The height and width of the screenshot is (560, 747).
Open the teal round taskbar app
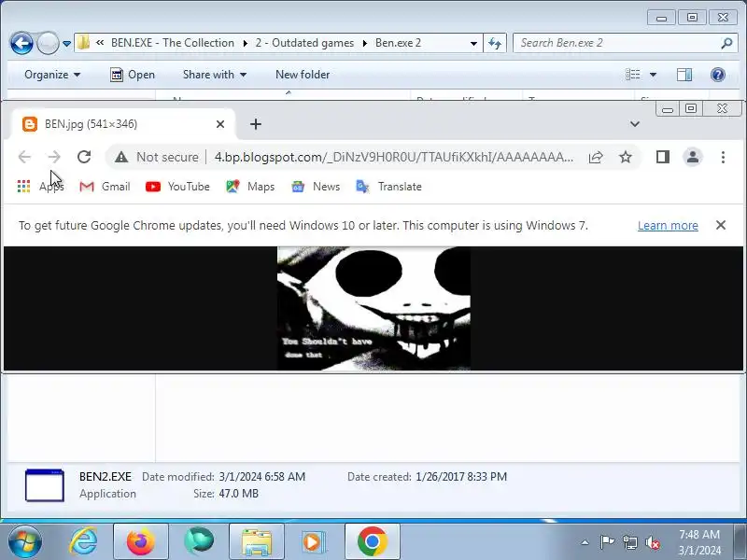199,541
